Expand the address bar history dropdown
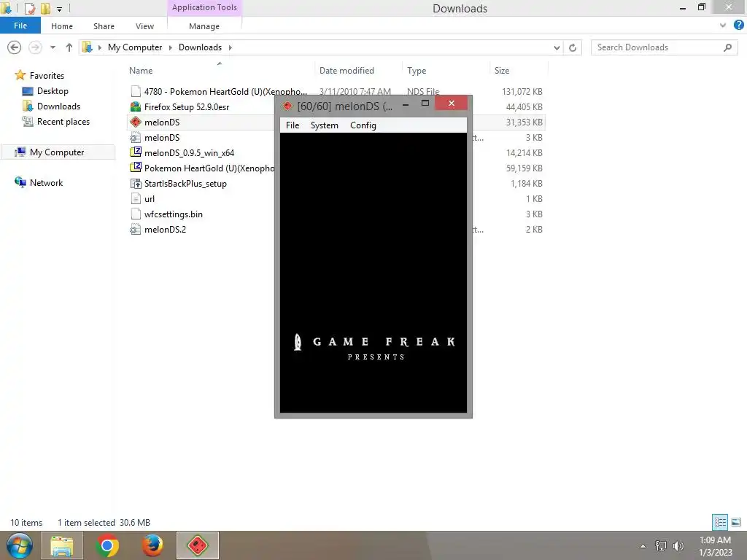This screenshot has height=560, width=747. [x=557, y=47]
